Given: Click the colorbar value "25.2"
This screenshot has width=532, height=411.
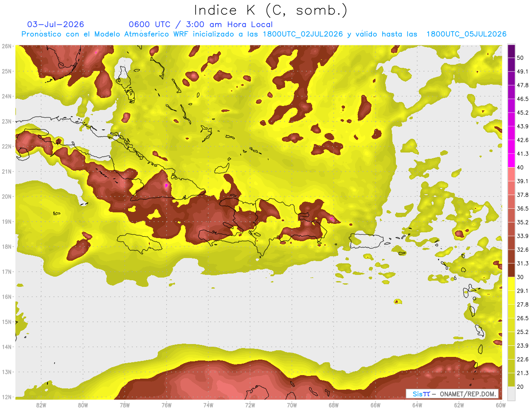Looking at the screenshot, I should pos(523,332).
